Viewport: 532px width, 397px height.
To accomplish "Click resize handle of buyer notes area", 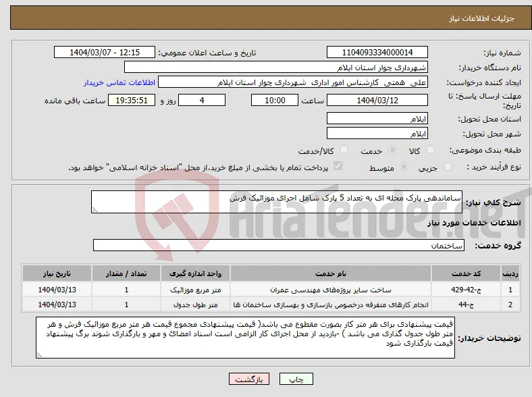I will coord(39,354).
